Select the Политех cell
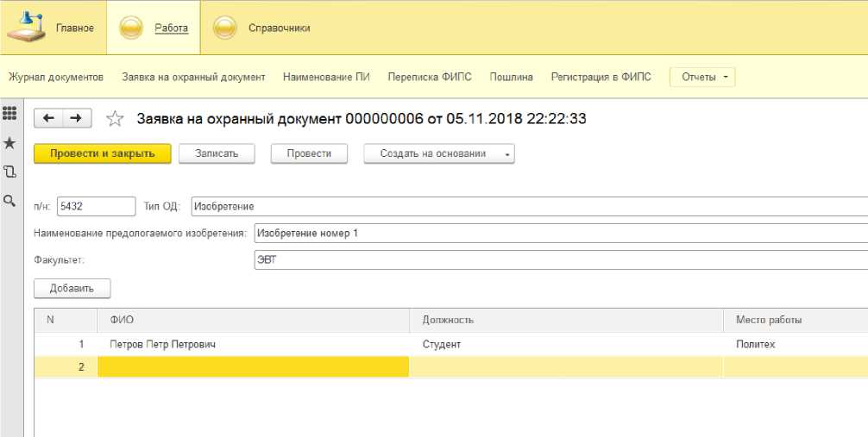 [x=796, y=344]
